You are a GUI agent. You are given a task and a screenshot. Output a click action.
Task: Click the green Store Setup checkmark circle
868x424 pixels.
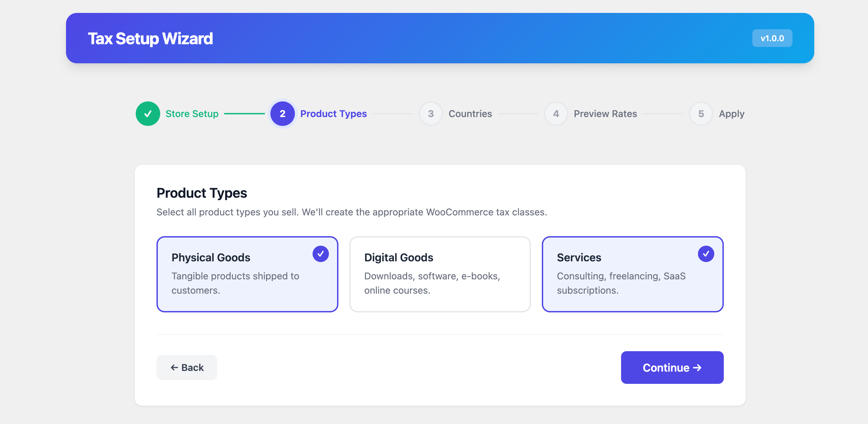click(x=148, y=114)
